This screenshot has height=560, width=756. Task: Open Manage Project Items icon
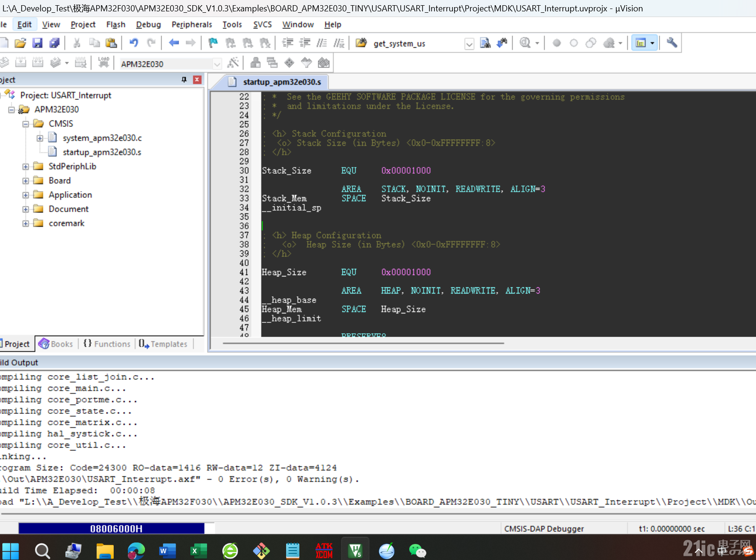[x=255, y=62]
